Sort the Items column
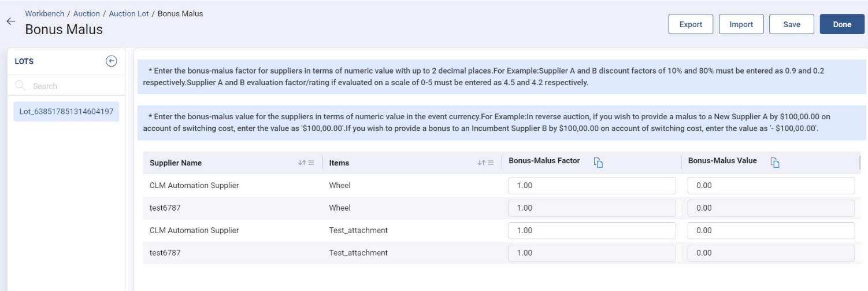 pyautogui.click(x=481, y=163)
